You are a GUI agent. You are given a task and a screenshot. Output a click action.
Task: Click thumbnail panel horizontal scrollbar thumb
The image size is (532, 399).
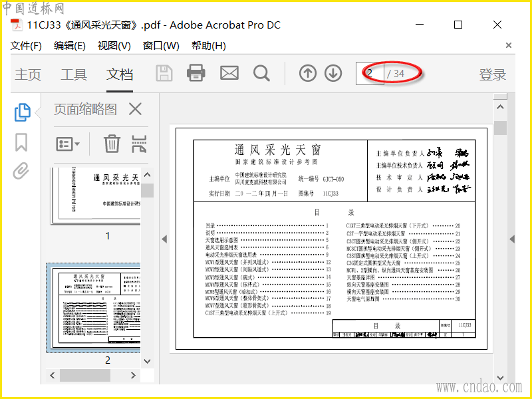click(85, 375)
